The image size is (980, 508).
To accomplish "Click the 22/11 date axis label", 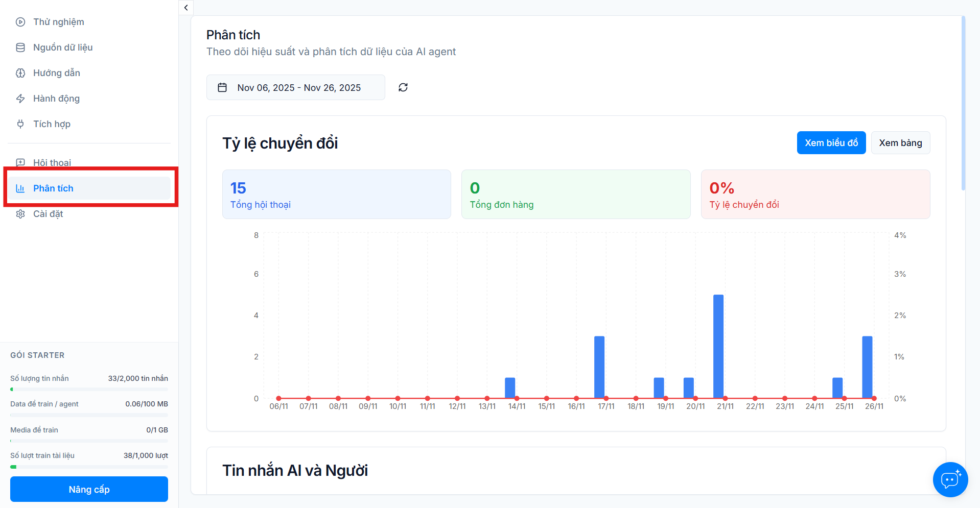I will tap(755, 406).
